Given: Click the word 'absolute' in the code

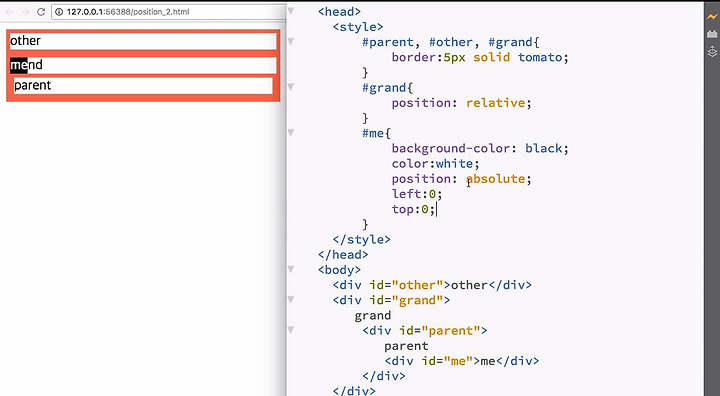Looking at the screenshot, I should (x=495, y=179).
